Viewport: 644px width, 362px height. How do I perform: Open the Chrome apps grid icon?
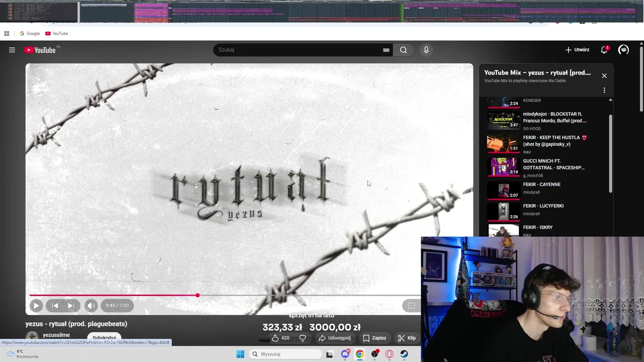pos(7,34)
